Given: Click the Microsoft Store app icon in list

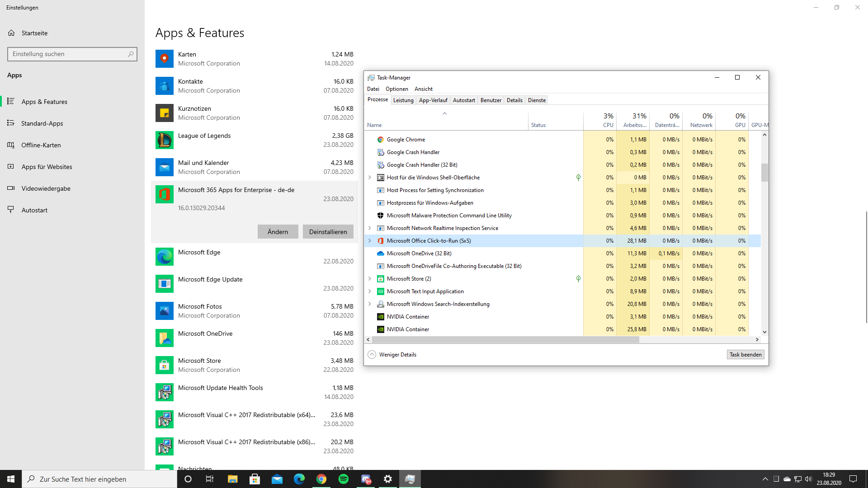Looking at the screenshot, I should coord(165,365).
